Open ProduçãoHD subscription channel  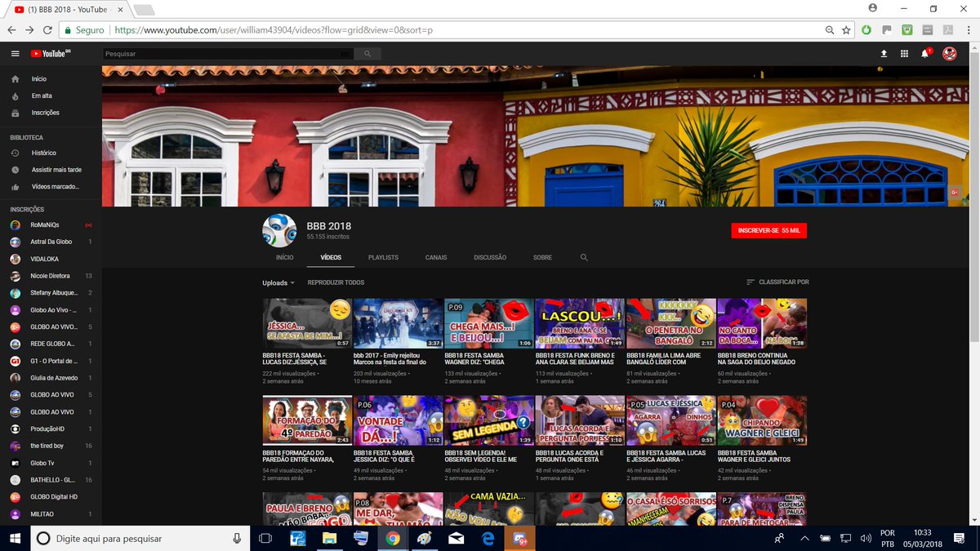pos(49,429)
